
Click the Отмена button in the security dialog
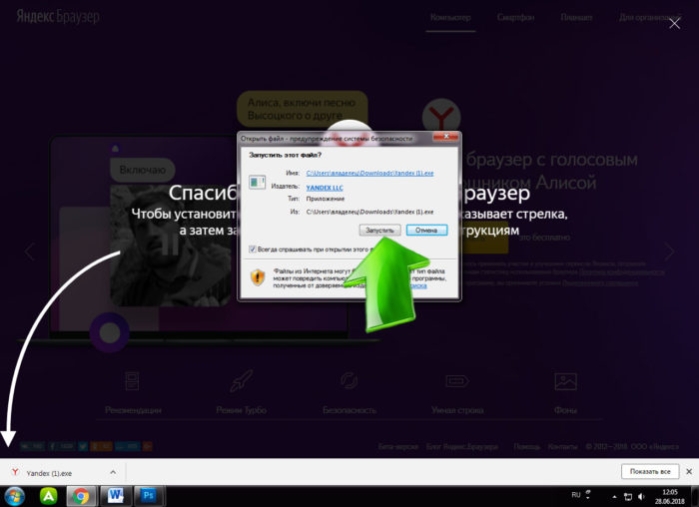click(427, 230)
